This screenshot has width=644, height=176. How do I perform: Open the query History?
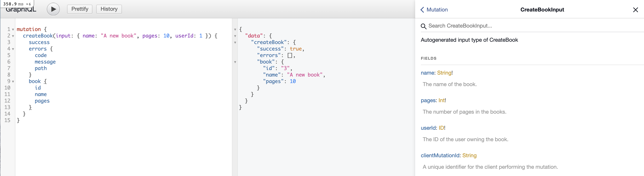tap(109, 9)
